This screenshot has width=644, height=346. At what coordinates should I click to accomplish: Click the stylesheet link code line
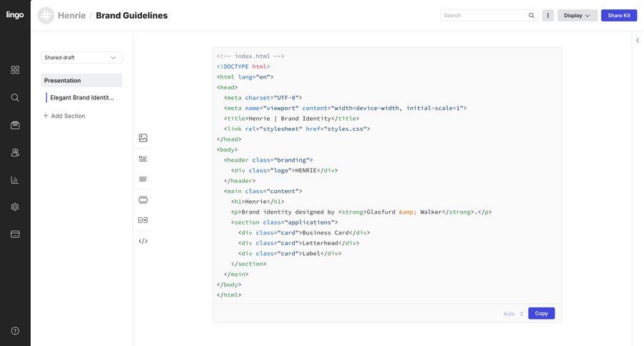click(x=297, y=129)
